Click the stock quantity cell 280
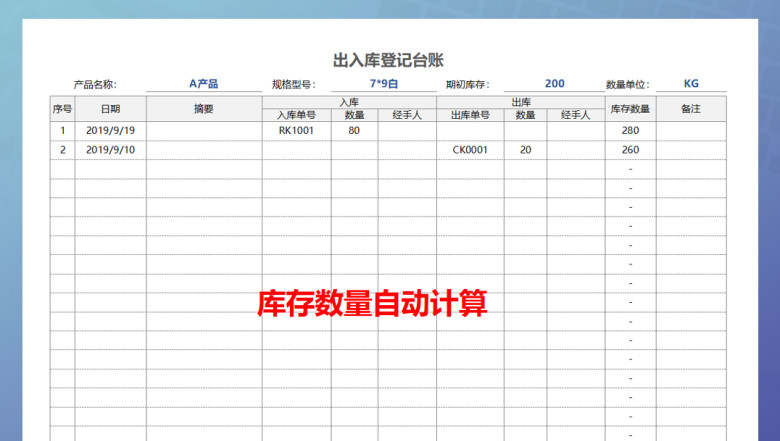 pyautogui.click(x=630, y=131)
